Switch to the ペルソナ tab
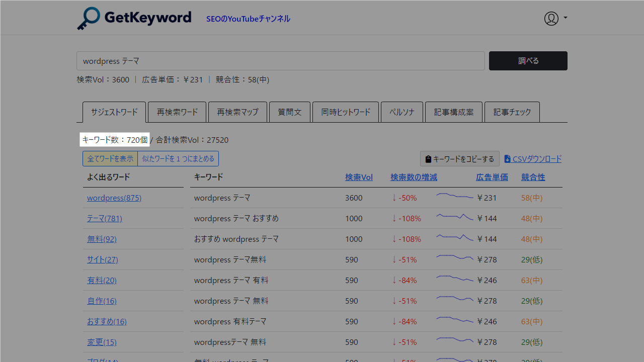This screenshot has height=362, width=644. coord(402,112)
